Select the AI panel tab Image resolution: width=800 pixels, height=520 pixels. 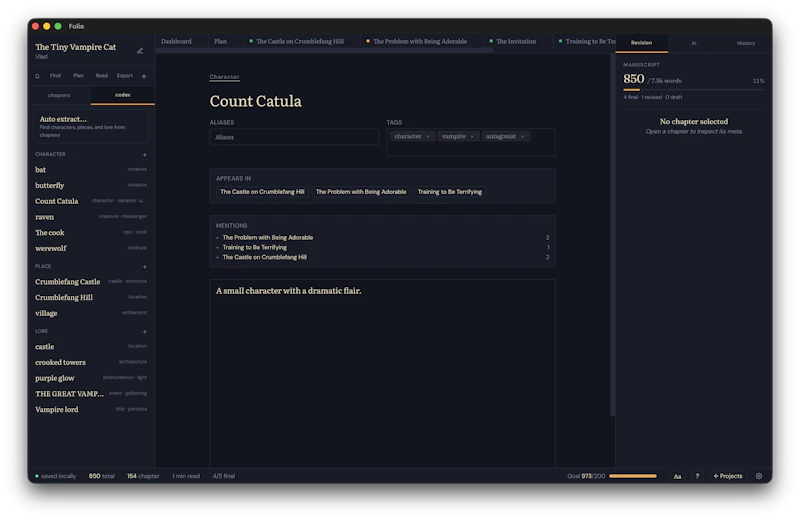(693, 43)
